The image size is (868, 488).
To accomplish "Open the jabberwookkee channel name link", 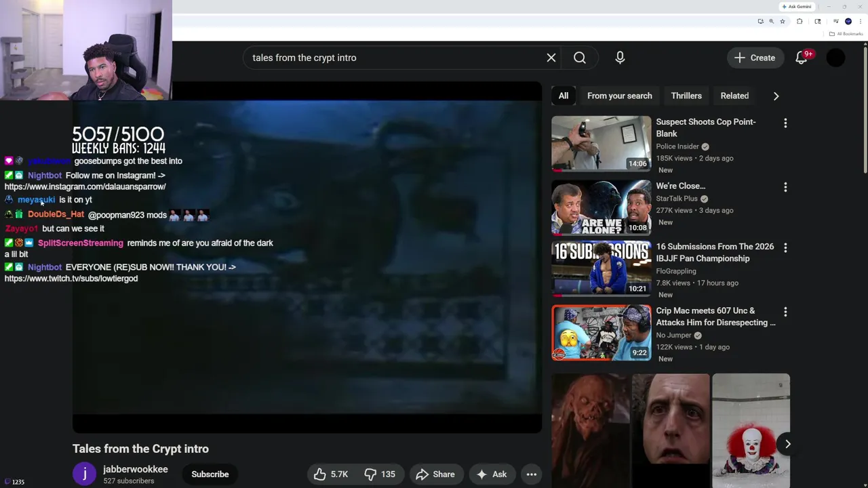I will tap(136, 469).
